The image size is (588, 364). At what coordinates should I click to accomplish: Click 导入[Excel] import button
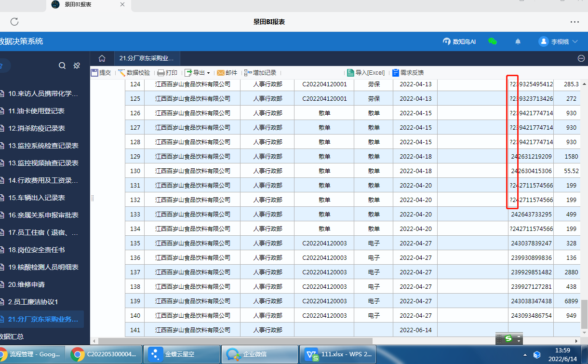click(366, 73)
